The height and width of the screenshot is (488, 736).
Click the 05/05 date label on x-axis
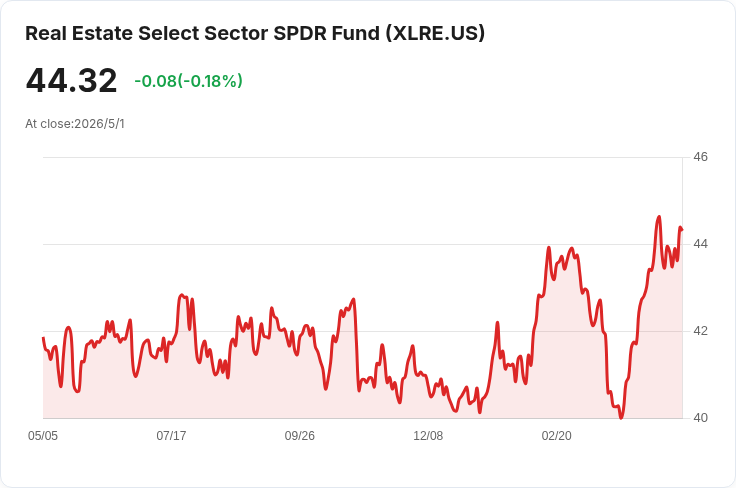(x=43, y=435)
